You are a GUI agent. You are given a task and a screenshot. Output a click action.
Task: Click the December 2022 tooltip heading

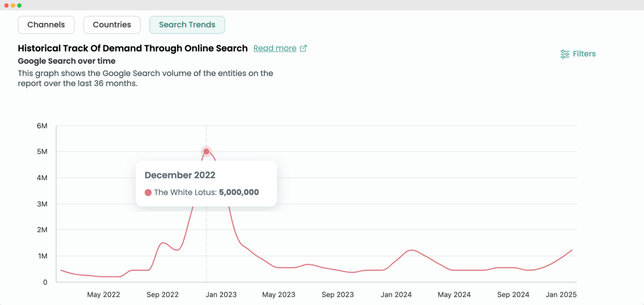pyautogui.click(x=180, y=175)
